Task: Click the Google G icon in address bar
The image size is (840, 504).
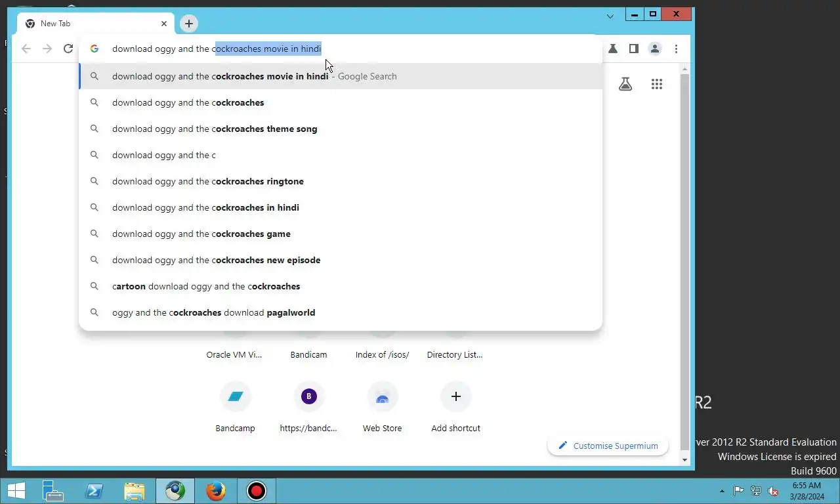Action: [94, 49]
